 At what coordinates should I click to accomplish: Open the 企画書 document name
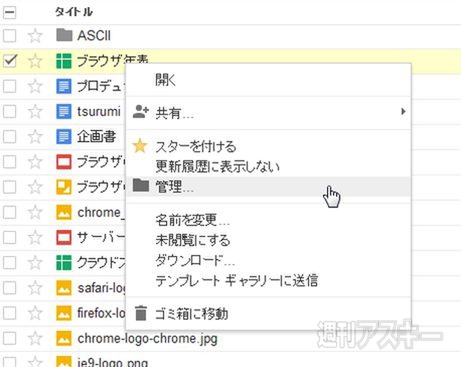(x=97, y=136)
